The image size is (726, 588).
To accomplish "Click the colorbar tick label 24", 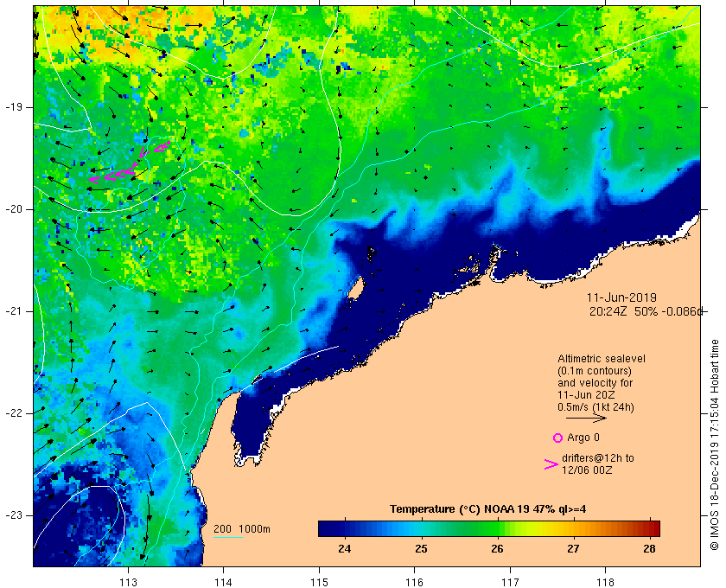I will click(x=345, y=548).
